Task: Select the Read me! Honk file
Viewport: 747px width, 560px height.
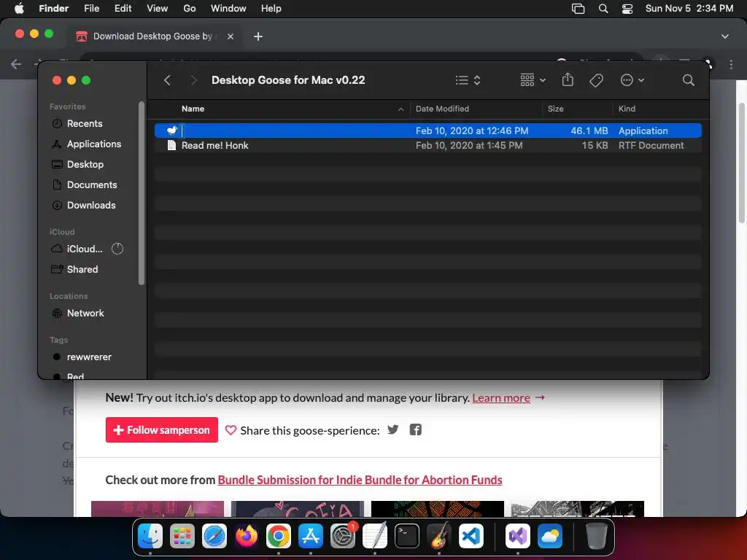Action: pyautogui.click(x=427, y=145)
